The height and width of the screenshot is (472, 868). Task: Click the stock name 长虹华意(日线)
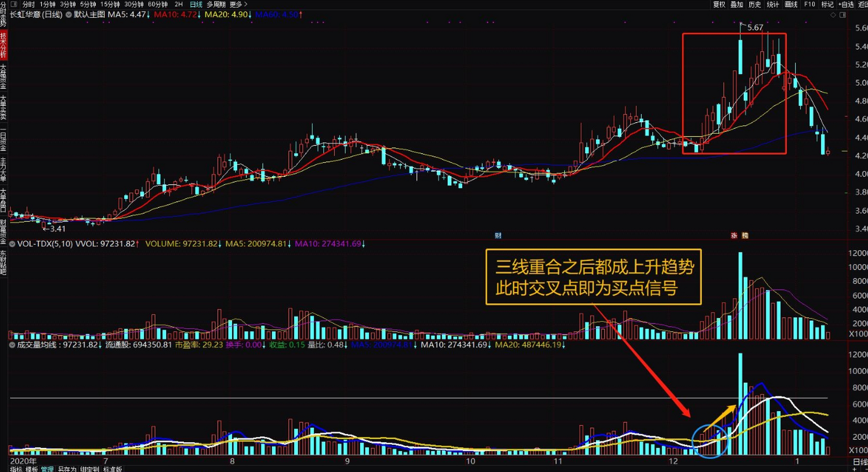click(x=36, y=15)
